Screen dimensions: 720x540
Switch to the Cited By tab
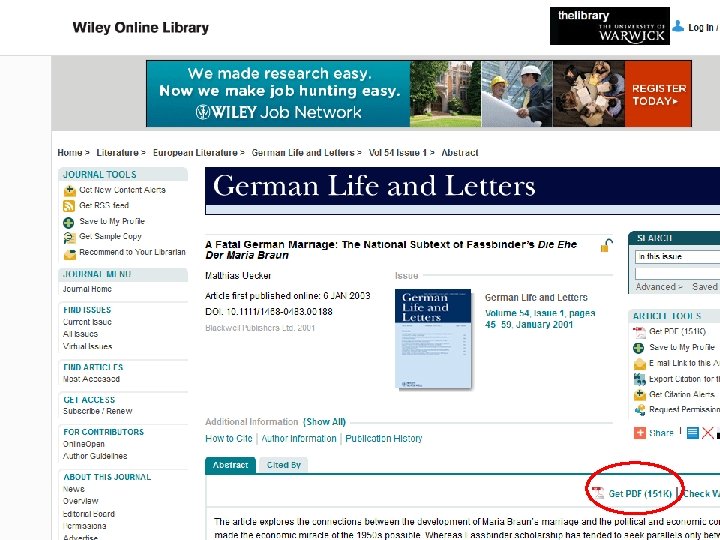coord(283,465)
